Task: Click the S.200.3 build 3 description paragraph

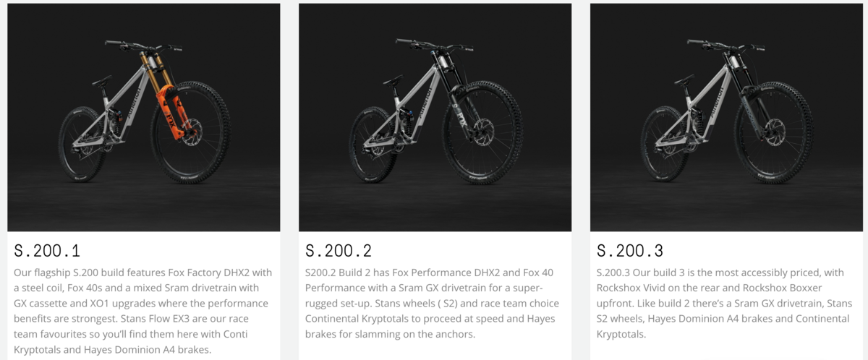Action: click(x=724, y=302)
